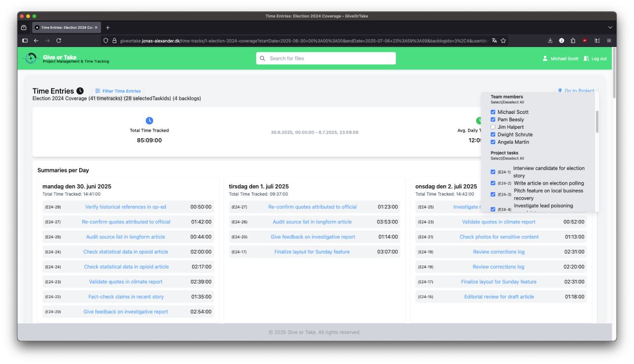634x364 pixels.
Task: Click the browser back arrow
Action: [36, 41]
